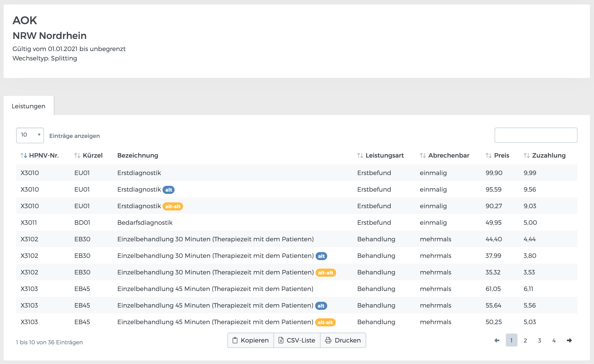This screenshot has height=364, width=594.
Task: Click the blue alt badge on Erstdiagnostik
Action: 169,190
